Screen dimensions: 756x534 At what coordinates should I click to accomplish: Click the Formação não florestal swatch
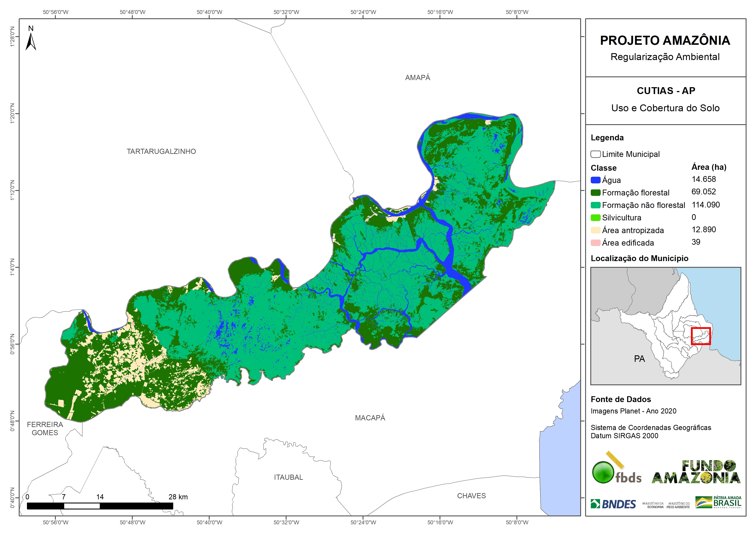click(x=595, y=205)
